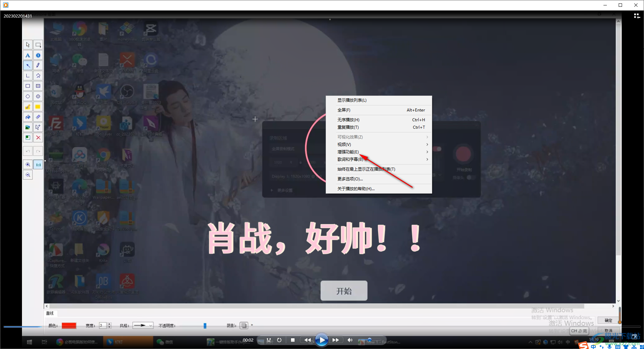Toggle the 1:1 actual size button
The image size is (644, 349).
(x=38, y=165)
